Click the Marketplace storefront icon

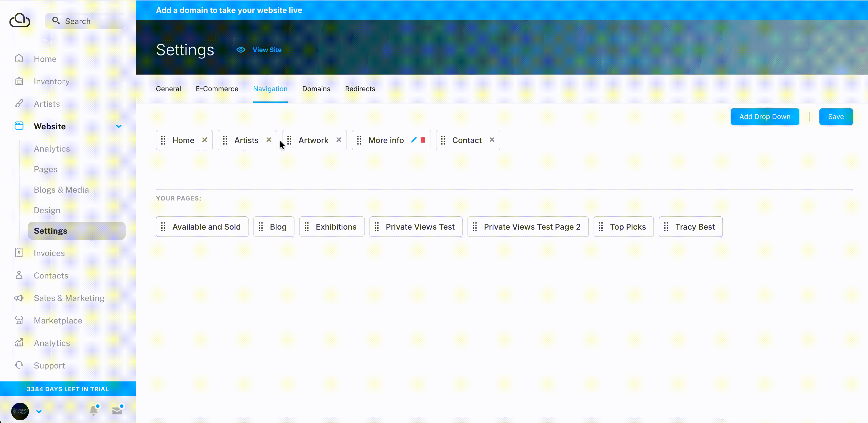[19, 320]
